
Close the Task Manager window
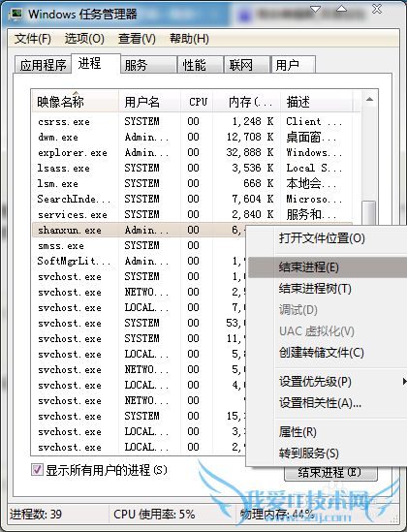(377, 9)
